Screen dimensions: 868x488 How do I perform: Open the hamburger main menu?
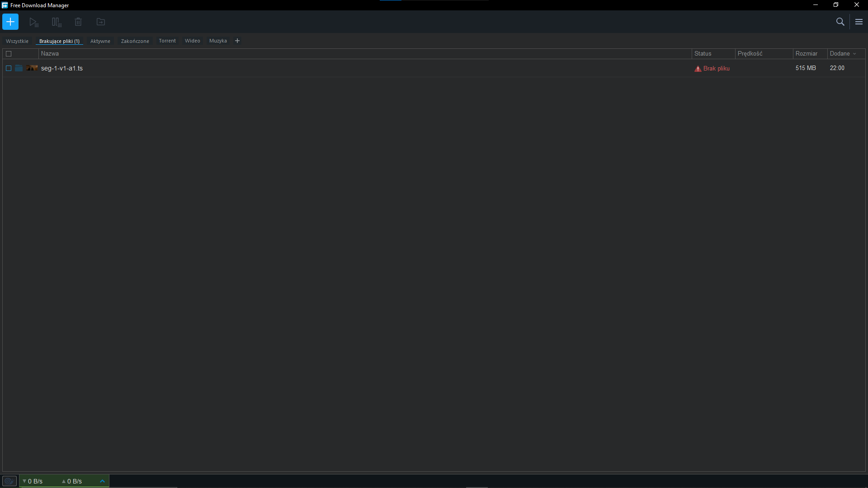tap(859, 22)
